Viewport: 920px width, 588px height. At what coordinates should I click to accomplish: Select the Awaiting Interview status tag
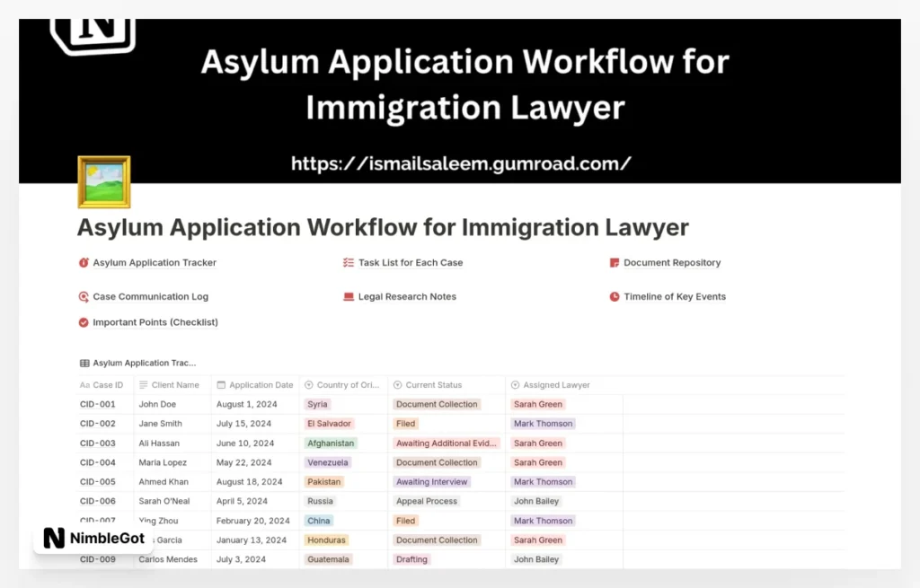tap(432, 482)
